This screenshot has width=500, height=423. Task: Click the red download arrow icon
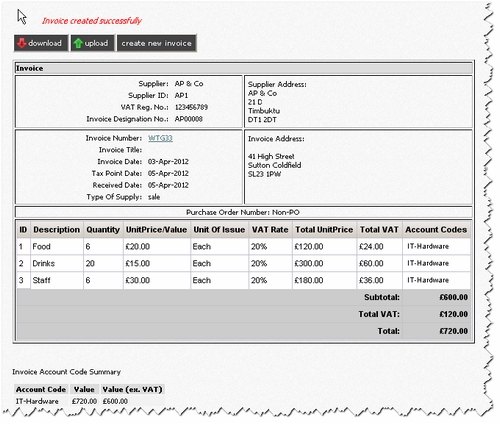click(x=22, y=43)
